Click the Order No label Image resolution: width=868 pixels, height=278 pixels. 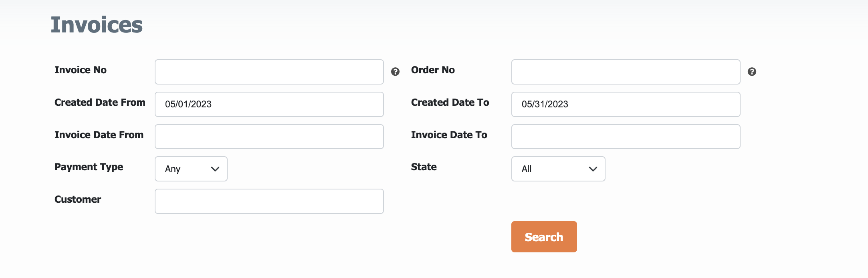(x=433, y=70)
